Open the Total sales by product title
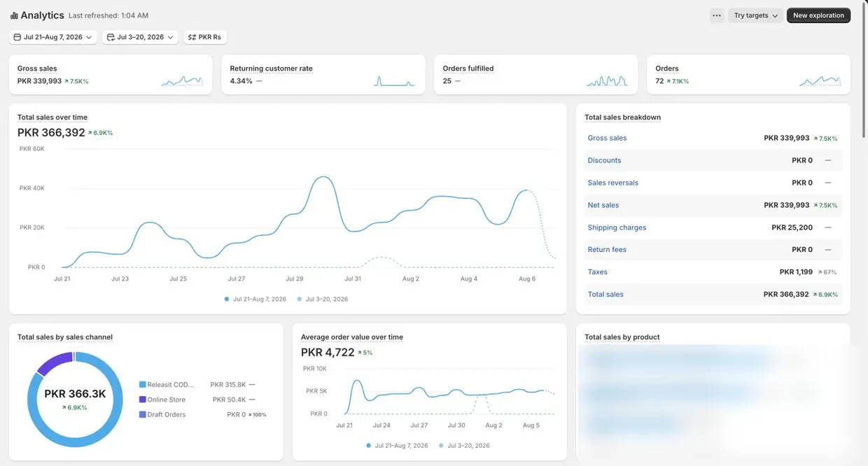The image size is (868, 466). tap(622, 337)
